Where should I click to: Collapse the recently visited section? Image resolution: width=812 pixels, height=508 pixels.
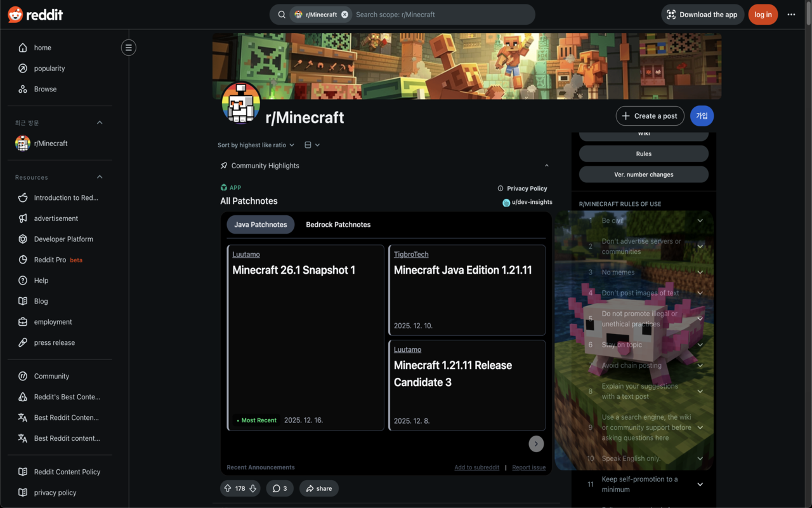(100, 123)
